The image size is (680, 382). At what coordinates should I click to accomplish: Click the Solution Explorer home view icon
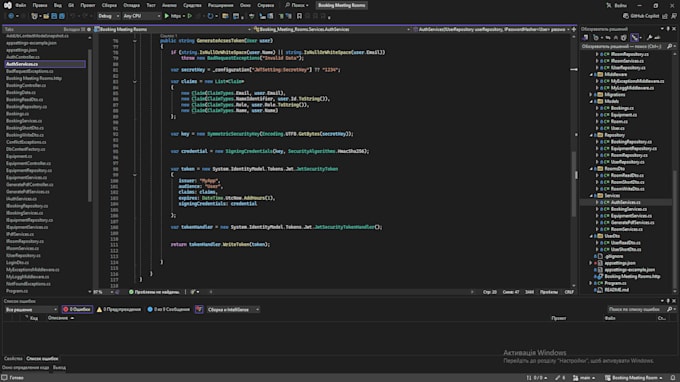point(585,38)
